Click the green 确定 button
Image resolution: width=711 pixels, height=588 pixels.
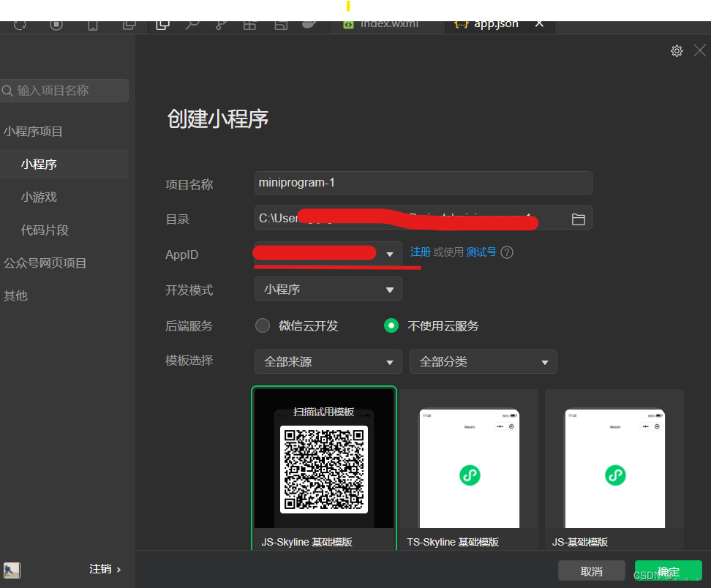point(669,571)
